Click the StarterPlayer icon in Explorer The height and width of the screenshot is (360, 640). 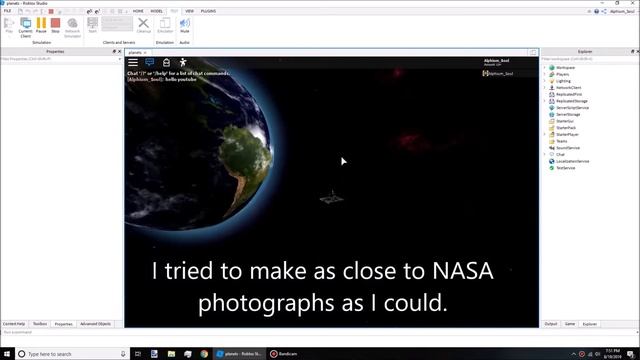(551, 134)
